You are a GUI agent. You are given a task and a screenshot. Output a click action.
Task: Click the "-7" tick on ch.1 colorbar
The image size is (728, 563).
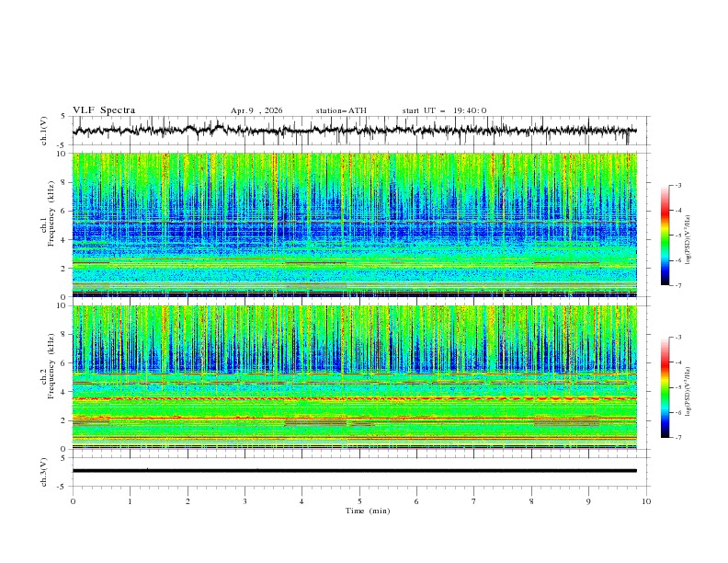point(677,286)
